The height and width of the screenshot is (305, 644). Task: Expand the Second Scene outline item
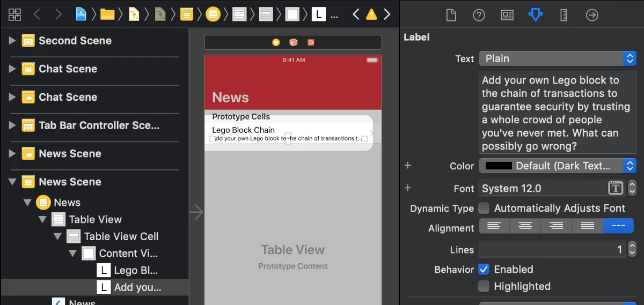[12, 41]
